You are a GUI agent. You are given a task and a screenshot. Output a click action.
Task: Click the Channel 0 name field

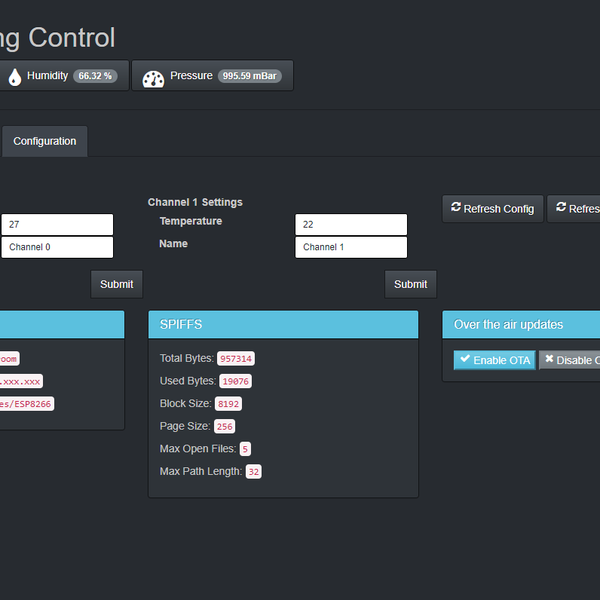point(57,247)
